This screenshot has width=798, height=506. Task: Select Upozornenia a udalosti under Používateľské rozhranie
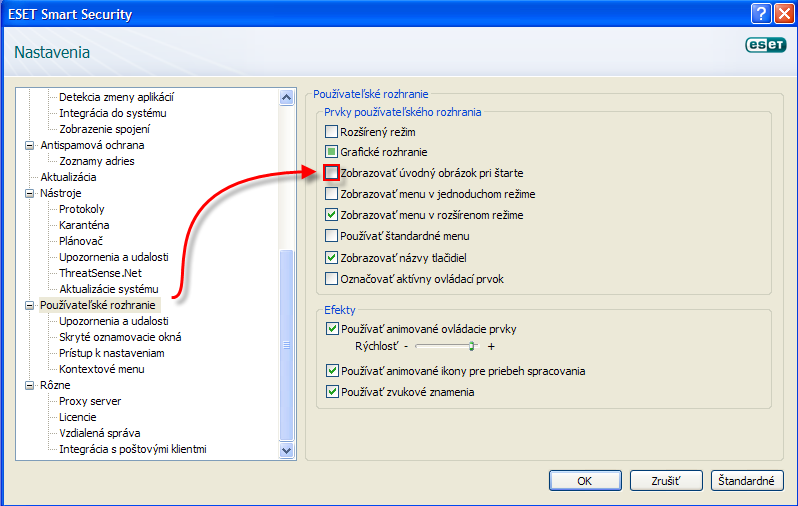113,321
